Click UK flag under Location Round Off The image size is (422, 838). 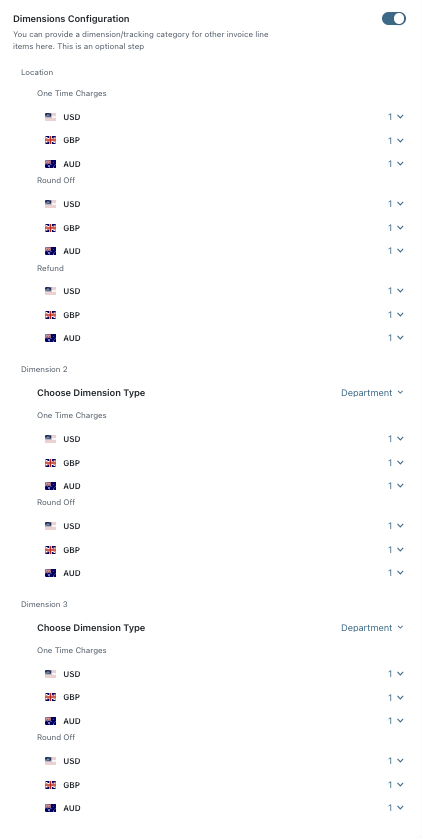51,228
